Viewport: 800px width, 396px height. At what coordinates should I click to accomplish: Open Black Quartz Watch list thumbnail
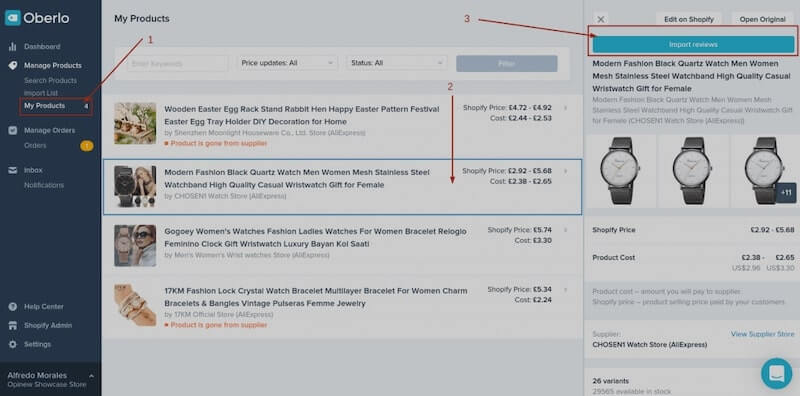[135, 186]
